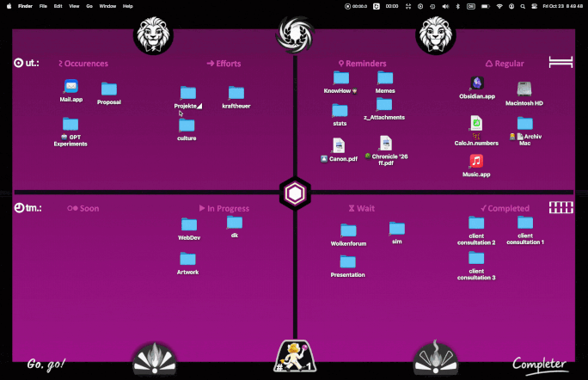
Task: Select the Proposal folder
Action: tap(109, 89)
